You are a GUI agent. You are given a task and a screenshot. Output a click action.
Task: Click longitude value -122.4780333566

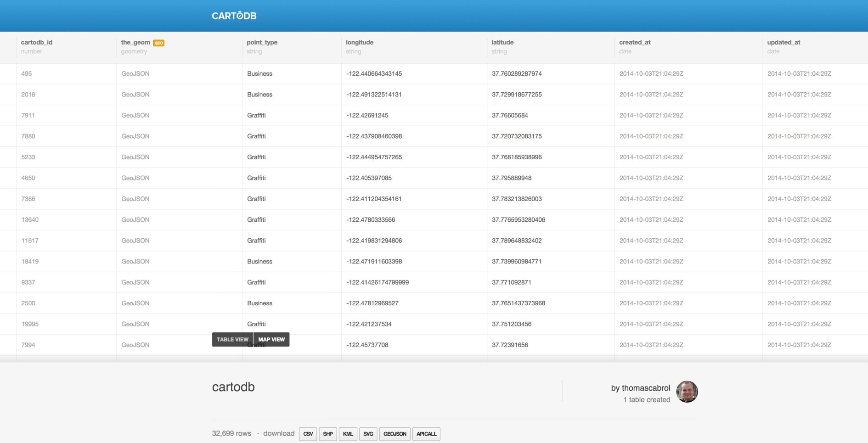point(371,220)
